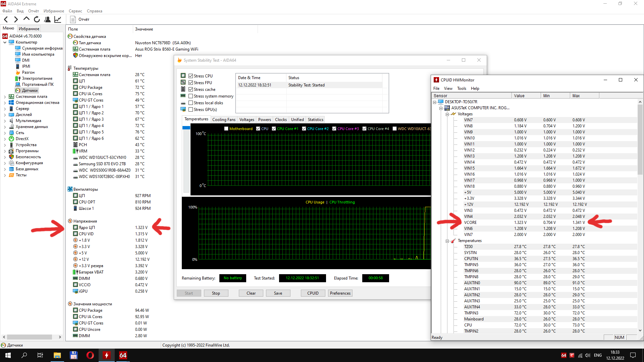Open Opera browser from taskbar

pos(90,355)
